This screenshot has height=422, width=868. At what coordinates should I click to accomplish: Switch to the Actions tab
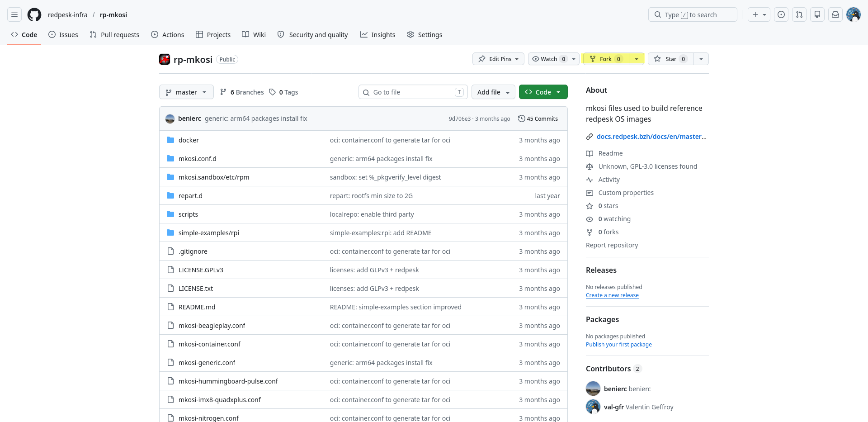click(168, 35)
